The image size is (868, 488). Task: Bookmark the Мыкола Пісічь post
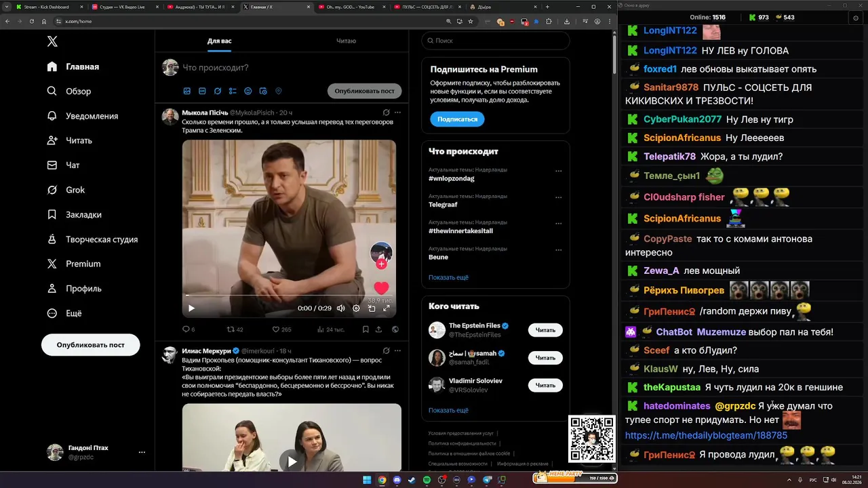pyautogui.click(x=365, y=329)
